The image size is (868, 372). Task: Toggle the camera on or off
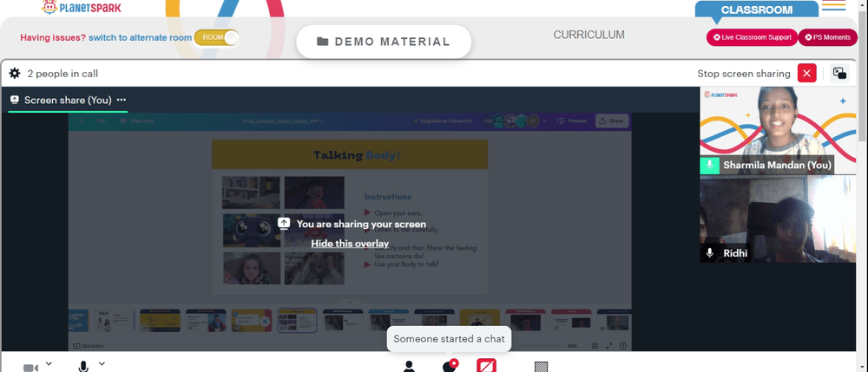point(31,368)
